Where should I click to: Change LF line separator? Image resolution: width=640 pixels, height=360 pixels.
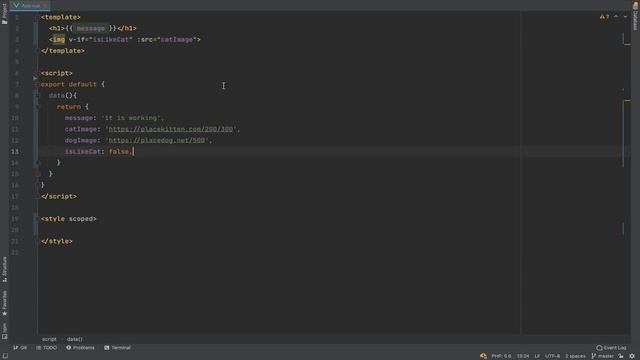click(537, 356)
